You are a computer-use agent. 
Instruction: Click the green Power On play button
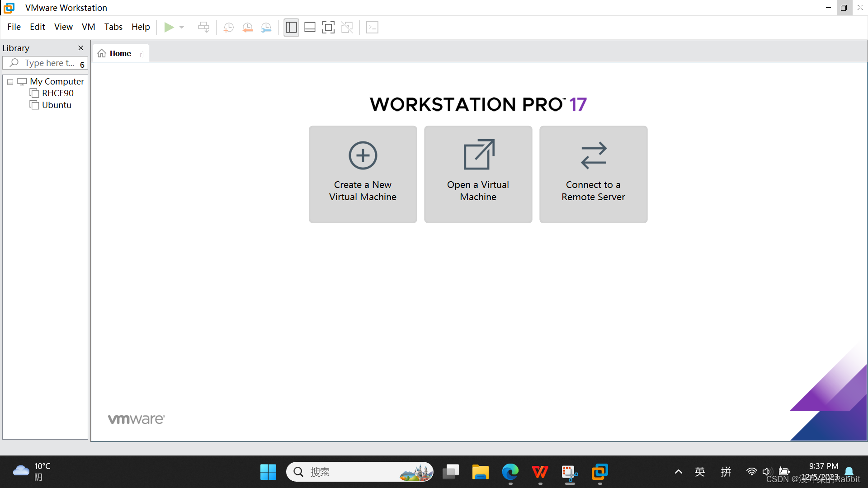click(169, 28)
